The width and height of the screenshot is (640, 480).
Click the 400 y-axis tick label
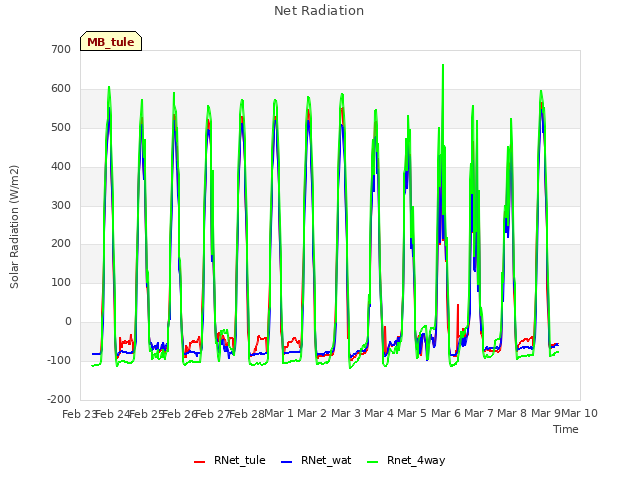pyautogui.click(x=61, y=167)
